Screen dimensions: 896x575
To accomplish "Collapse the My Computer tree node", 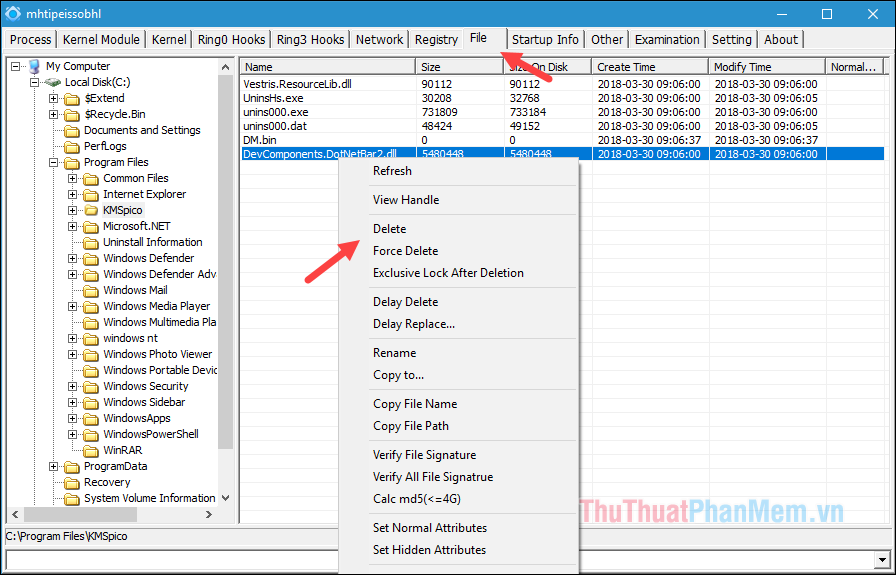I will 15,66.
